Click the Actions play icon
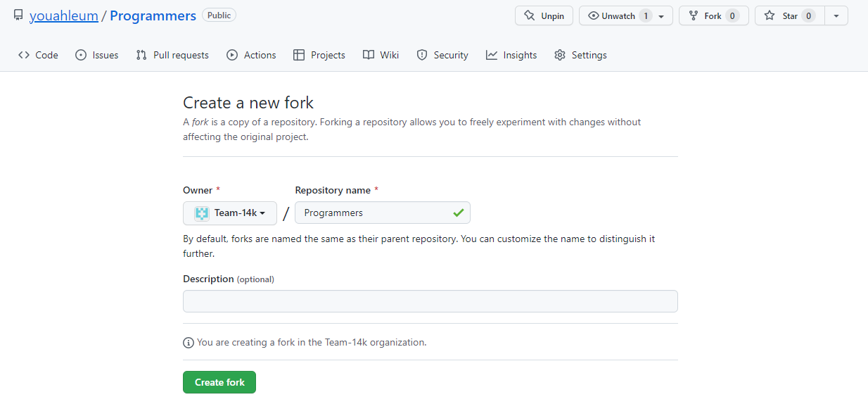The width and height of the screenshot is (868, 411). pos(232,55)
